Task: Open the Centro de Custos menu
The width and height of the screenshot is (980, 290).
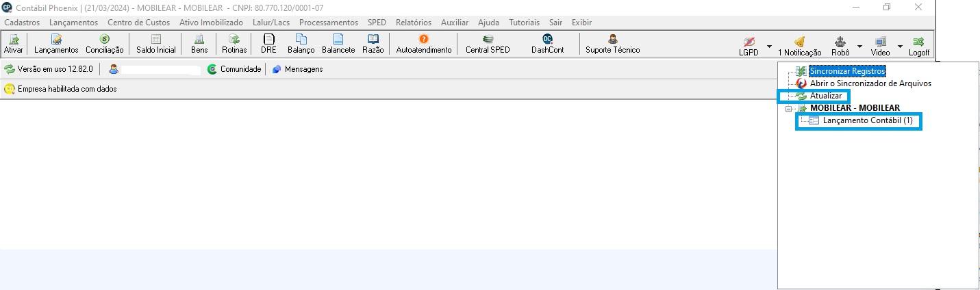Action: [x=138, y=23]
